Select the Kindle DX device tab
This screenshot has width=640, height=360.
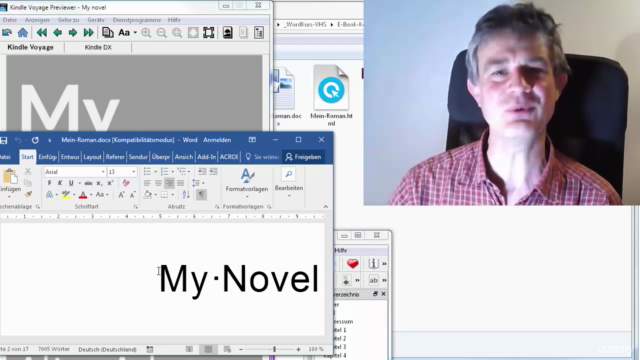[x=98, y=47]
